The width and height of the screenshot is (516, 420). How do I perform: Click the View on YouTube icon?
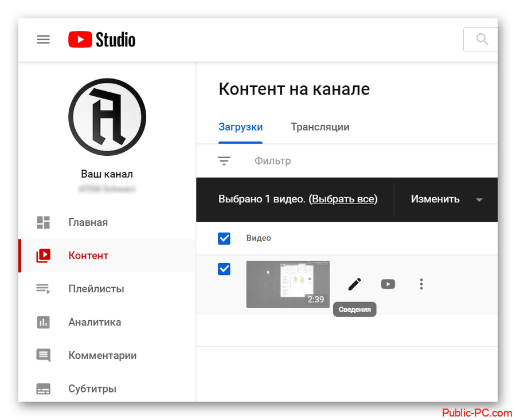click(x=388, y=284)
